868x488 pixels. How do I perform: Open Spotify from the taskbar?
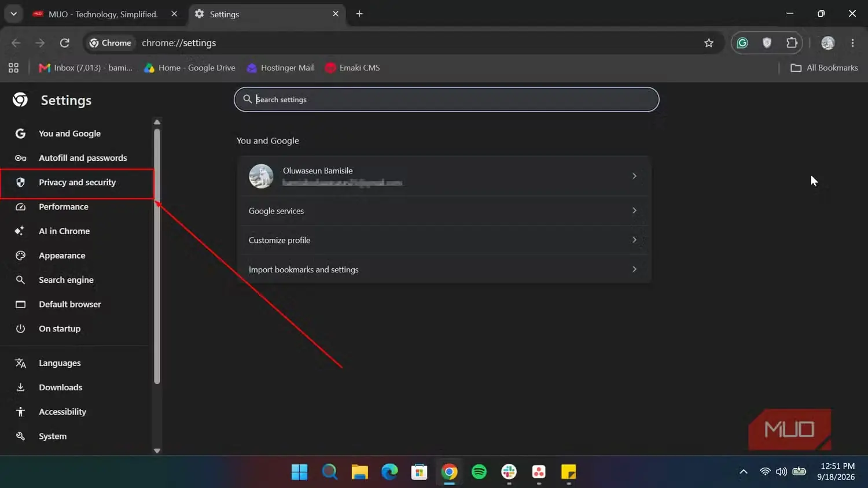click(x=479, y=472)
